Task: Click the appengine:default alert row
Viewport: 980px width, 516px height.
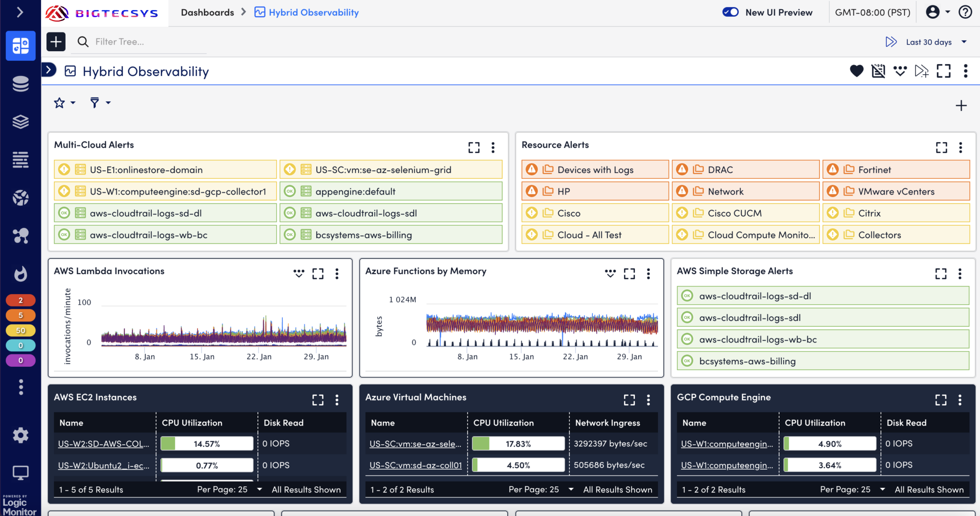Action: click(x=391, y=191)
